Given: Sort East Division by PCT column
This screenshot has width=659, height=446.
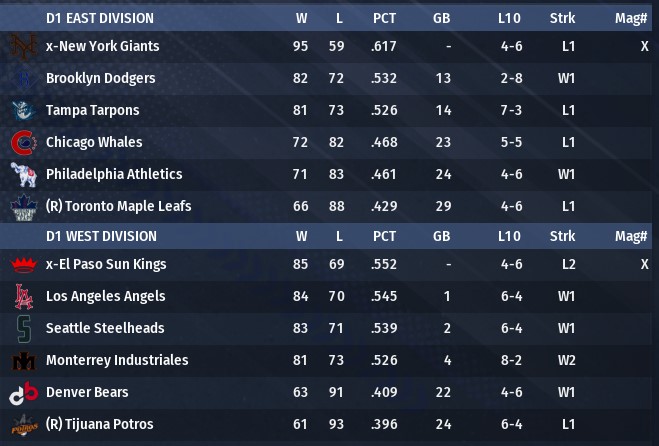Looking at the screenshot, I should 384,18.
